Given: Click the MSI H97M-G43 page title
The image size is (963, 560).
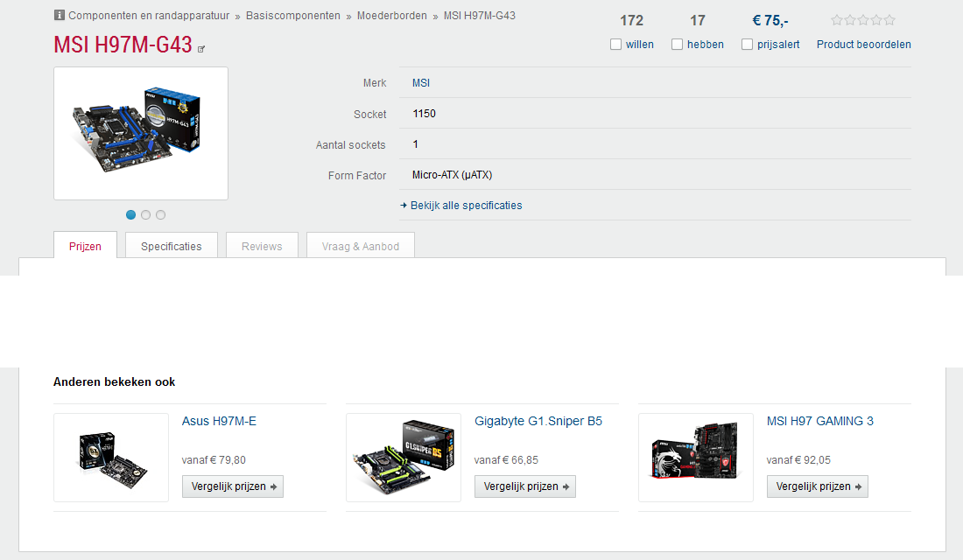Looking at the screenshot, I should 123,45.
